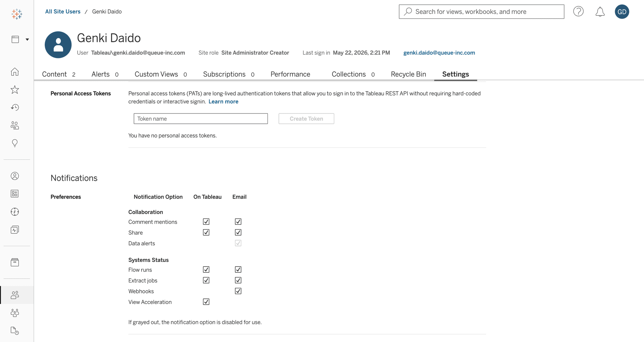The height and width of the screenshot is (342, 644).
Task: Click the Learn more link
Action: 223,102
